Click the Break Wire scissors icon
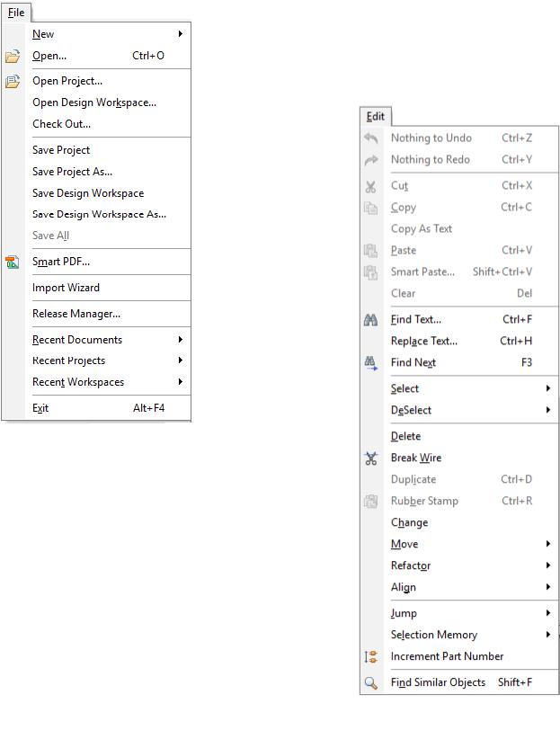Image resolution: width=560 pixels, height=730 pixels. pyautogui.click(x=371, y=458)
